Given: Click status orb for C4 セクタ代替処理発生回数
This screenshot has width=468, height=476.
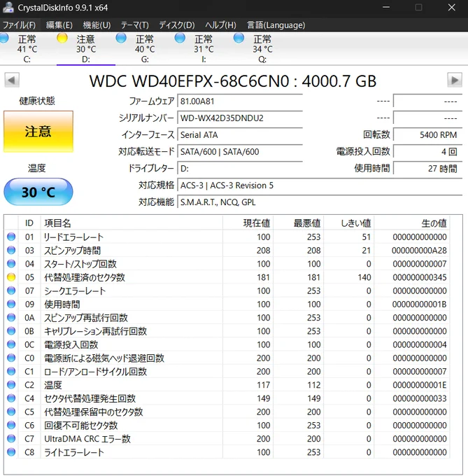Looking at the screenshot, I should 11,398.
